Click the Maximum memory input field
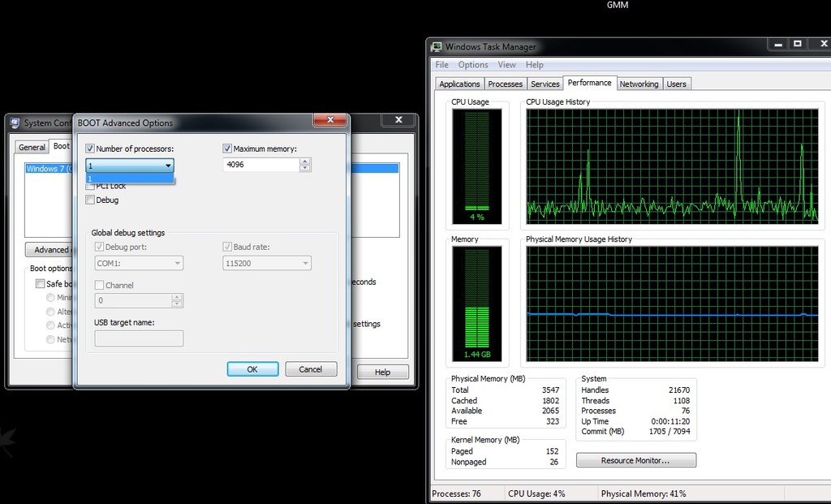Image resolution: width=831 pixels, height=504 pixels. (x=260, y=165)
